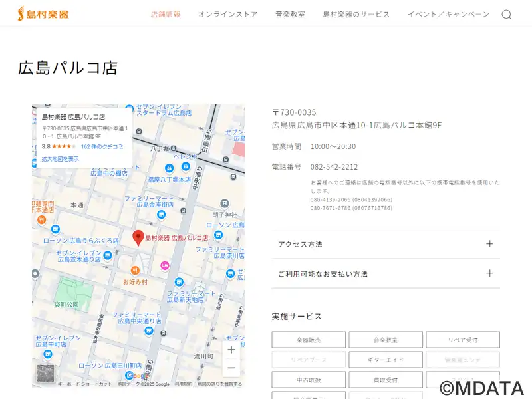
Task: Click the セブン-イレブン 広島中町店 marker
Action: click(48, 354)
